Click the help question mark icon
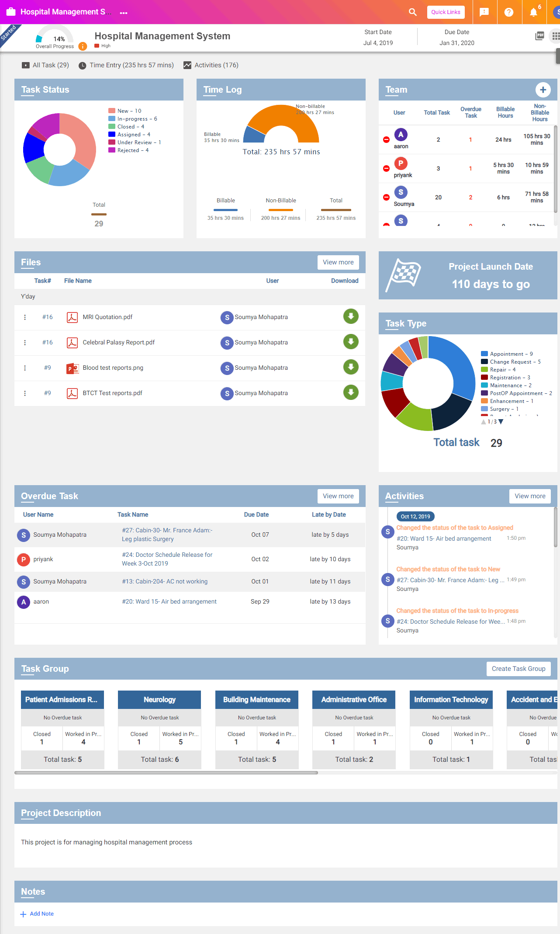The height and width of the screenshot is (934, 560). tap(509, 12)
